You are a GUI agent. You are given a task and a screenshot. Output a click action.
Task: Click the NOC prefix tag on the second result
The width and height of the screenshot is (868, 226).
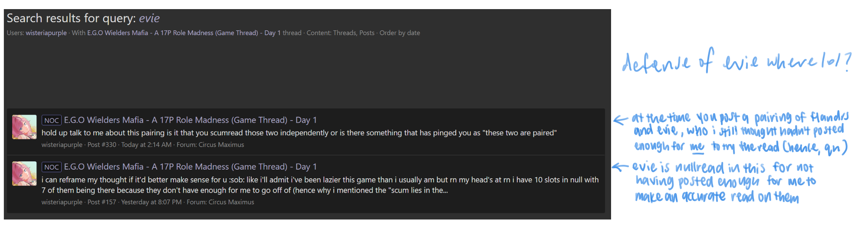[x=51, y=167]
